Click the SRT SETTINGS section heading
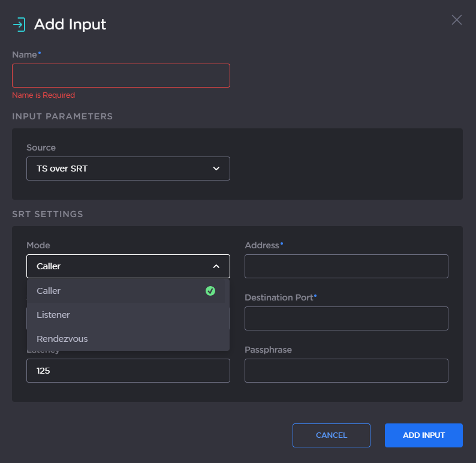476x463 pixels. coord(47,214)
